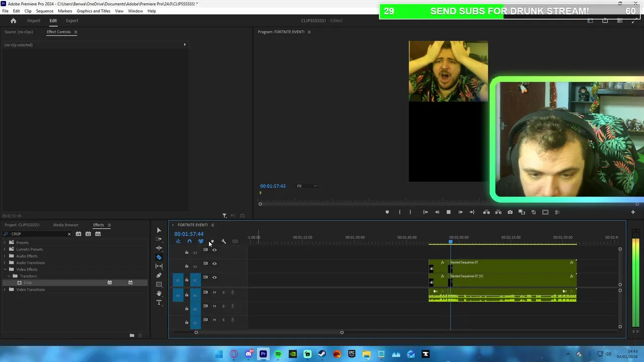The width and height of the screenshot is (644, 362).
Task: Filter by 32-bit Color effects icon
Action: 88,234
